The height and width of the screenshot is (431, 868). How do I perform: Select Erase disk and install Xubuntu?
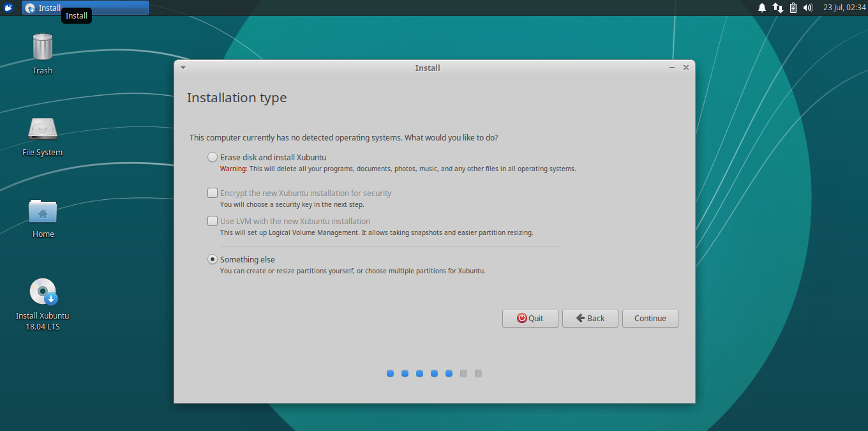(267, 157)
